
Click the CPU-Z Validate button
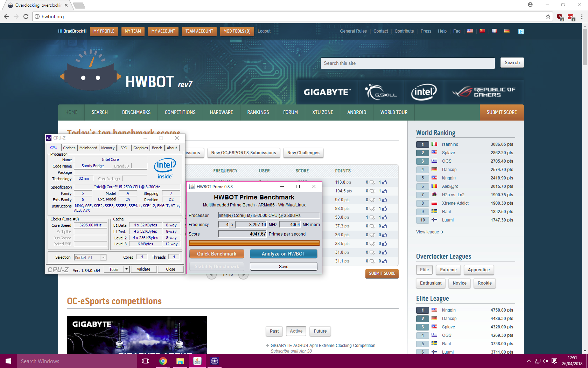click(x=143, y=269)
